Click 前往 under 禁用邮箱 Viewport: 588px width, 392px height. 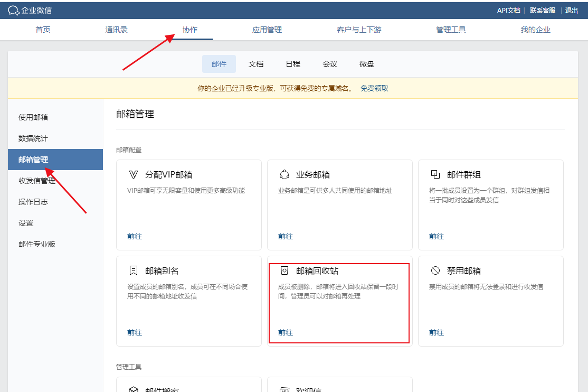click(x=437, y=332)
